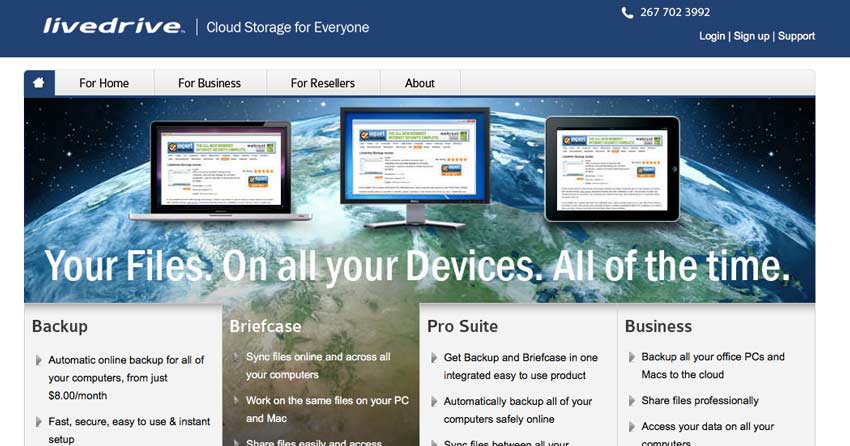This screenshot has width=850, height=446.
Task: Click 'Share files professionally' text
Action: click(x=700, y=400)
